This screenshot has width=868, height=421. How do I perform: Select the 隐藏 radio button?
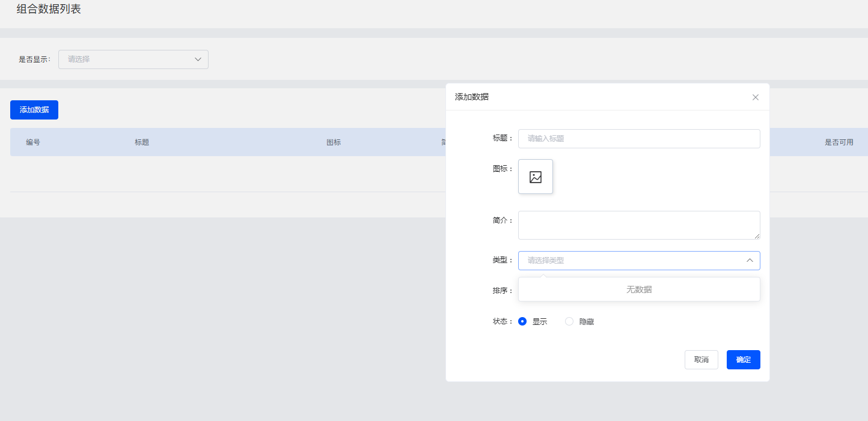click(x=569, y=321)
